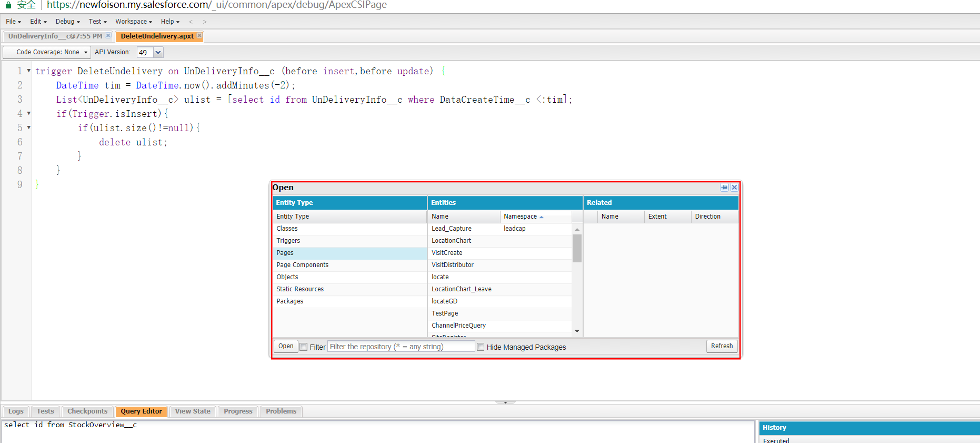The image size is (980, 443).
Task: Click the repository filter text field
Action: click(401, 347)
